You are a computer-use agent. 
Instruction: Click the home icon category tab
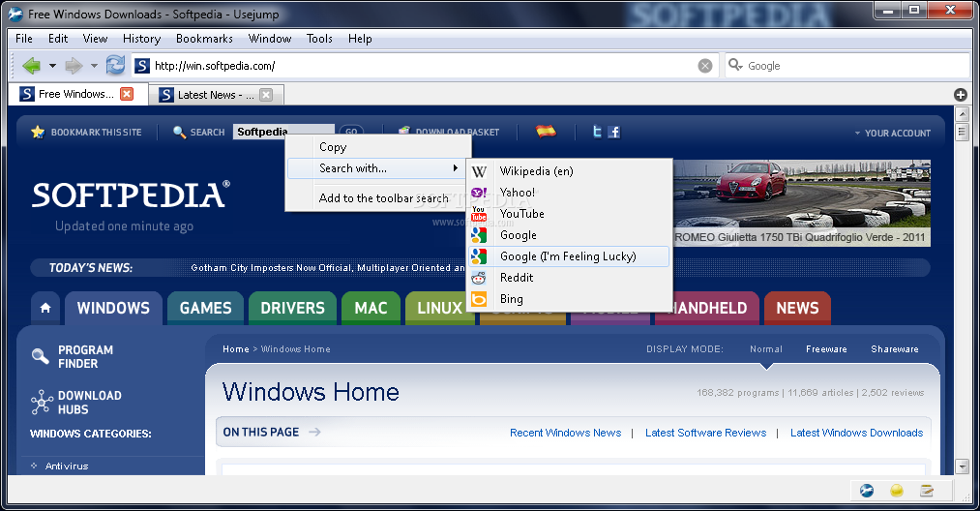pos(45,308)
